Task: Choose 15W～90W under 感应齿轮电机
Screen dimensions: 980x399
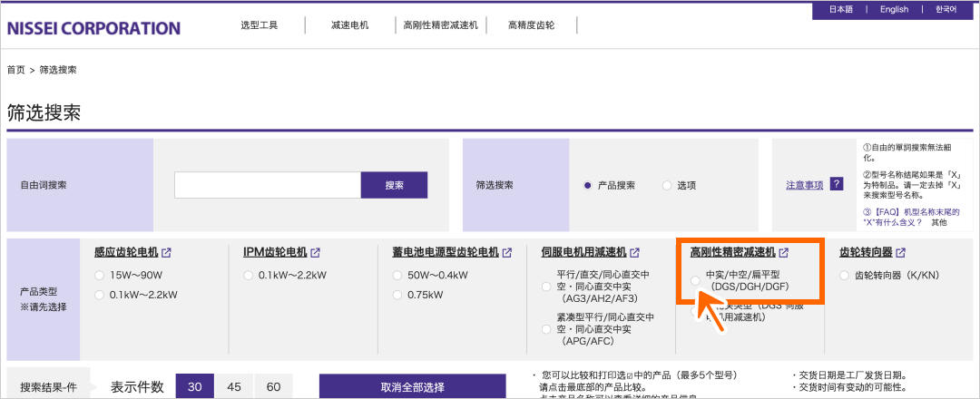Action: click(x=100, y=275)
